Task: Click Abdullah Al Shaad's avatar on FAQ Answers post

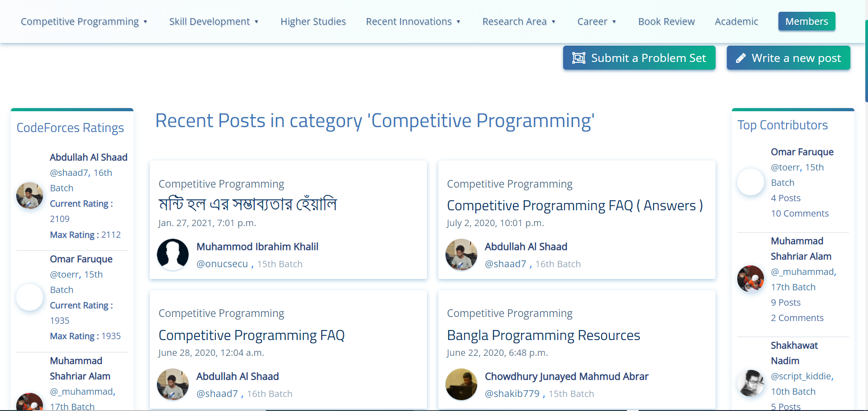Action: [461, 255]
